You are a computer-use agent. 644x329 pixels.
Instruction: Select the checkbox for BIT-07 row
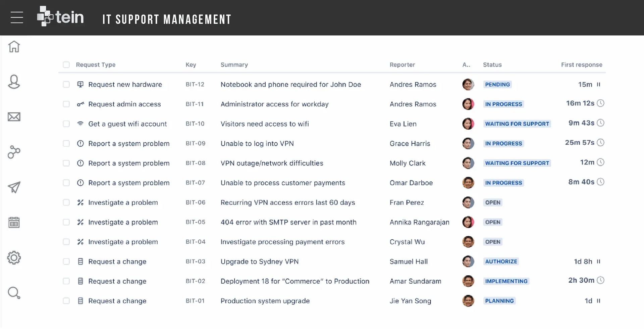(x=66, y=183)
